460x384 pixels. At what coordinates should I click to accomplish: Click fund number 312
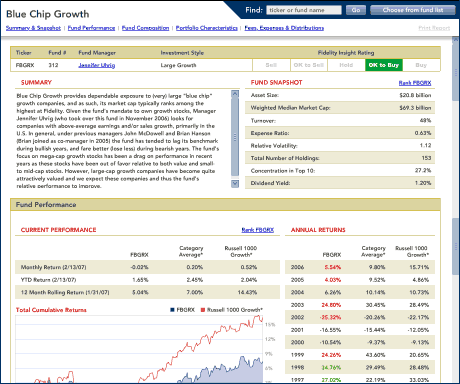(x=53, y=65)
